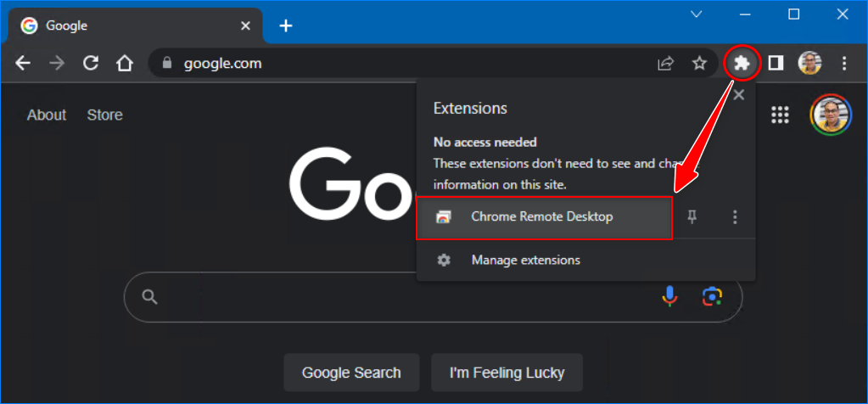This screenshot has height=404, width=868.
Task: Pin Chrome Remote Desktop to the toolbar
Action: (x=692, y=217)
